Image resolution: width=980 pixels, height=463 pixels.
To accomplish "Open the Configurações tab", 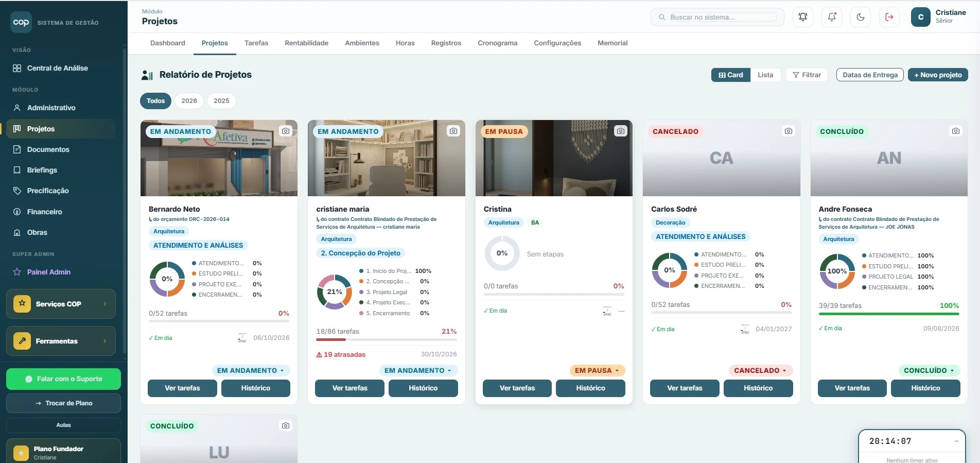I will tap(557, 43).
